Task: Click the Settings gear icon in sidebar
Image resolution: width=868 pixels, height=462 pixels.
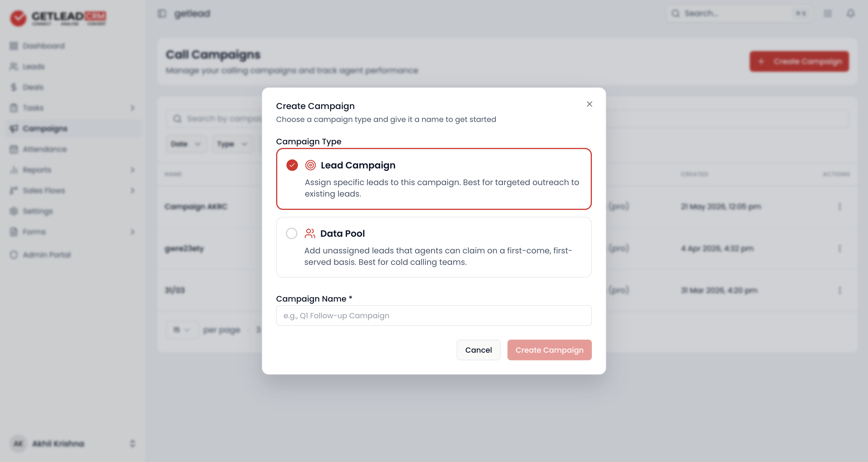Action: pos(13,211)
